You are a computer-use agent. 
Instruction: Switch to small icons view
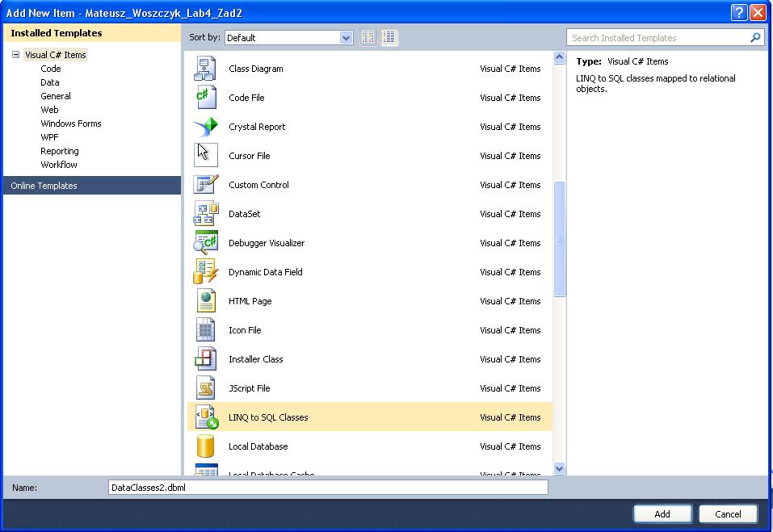pos(368,37)
